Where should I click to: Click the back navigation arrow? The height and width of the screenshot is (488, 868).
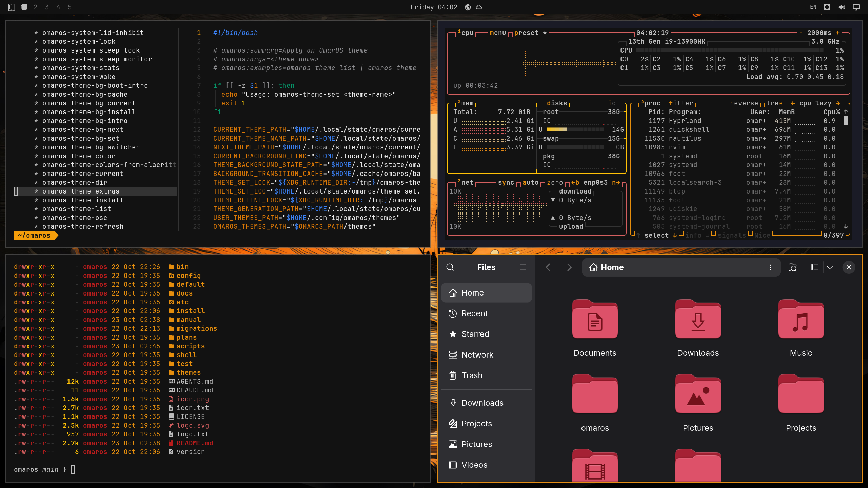548,267
